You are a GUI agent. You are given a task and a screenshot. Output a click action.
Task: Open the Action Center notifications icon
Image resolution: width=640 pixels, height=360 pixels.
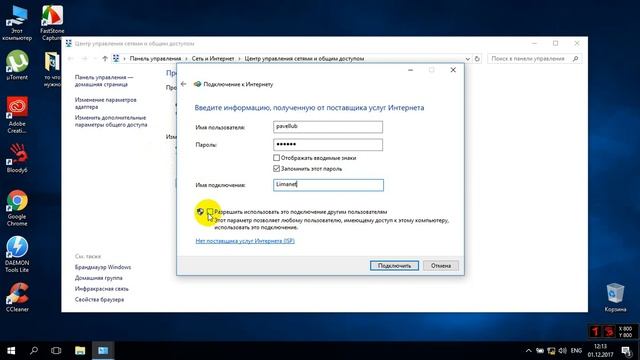tap(627, 351)
